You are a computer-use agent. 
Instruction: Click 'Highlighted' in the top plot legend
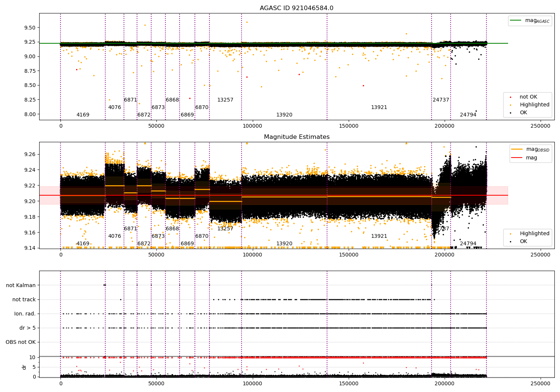click(535, 105)
